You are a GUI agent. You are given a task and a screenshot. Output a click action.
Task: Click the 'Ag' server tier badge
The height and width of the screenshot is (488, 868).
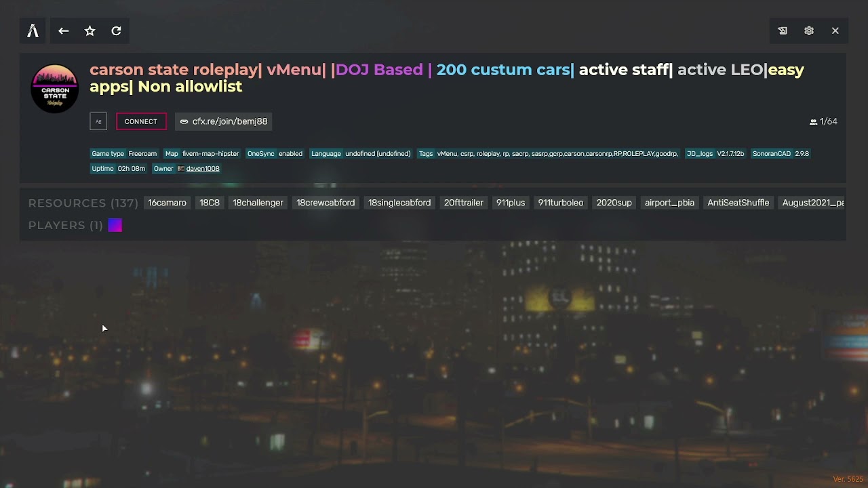98,121
